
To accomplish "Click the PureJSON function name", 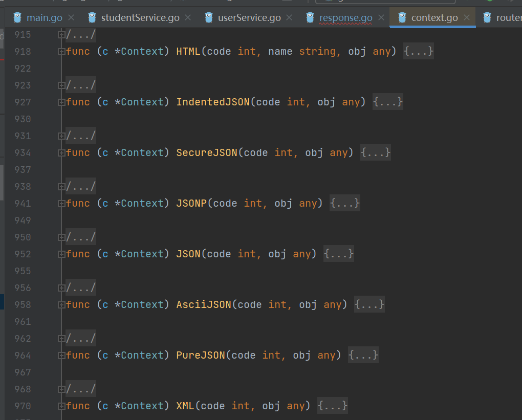I will point(201,356).
